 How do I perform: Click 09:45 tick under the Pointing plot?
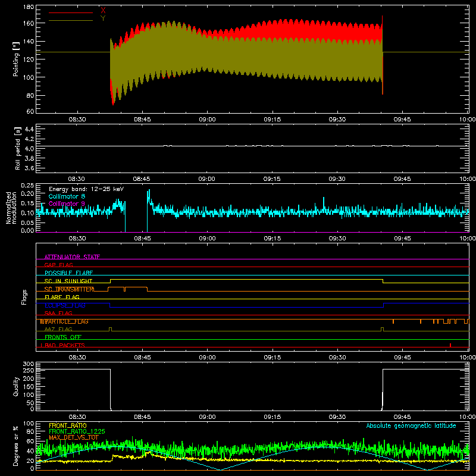[402, 120]
